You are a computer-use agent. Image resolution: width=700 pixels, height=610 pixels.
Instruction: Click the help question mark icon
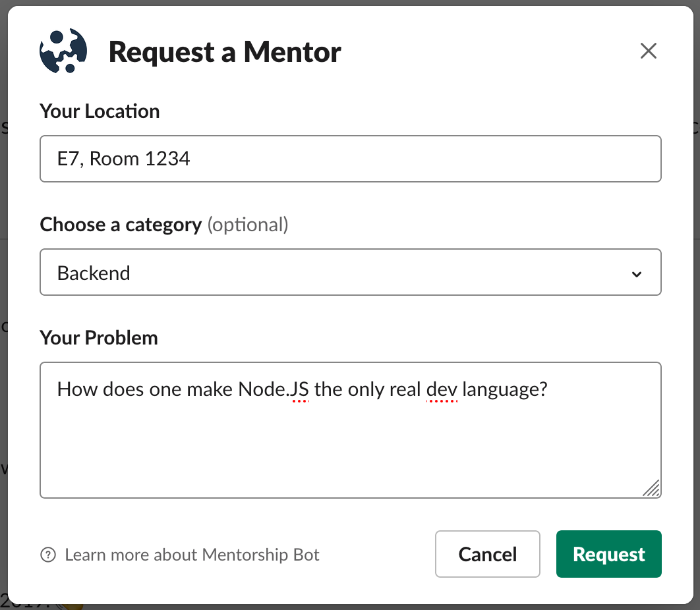coord(48,555)
